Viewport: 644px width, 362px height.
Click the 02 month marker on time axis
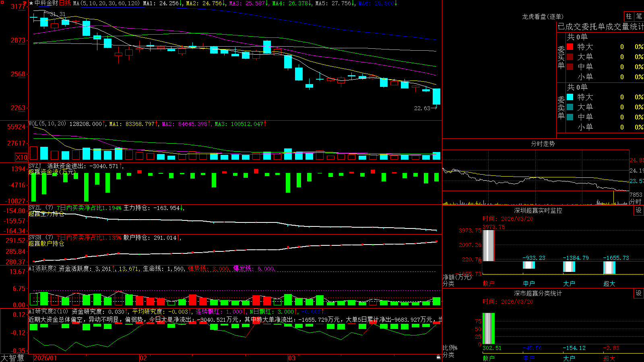(x=143, y=358)
